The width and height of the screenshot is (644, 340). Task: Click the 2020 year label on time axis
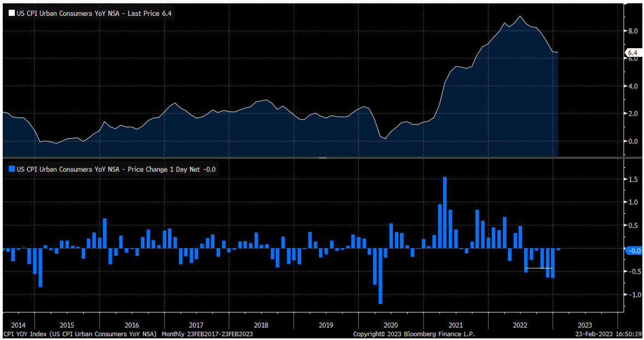[391, 325]
